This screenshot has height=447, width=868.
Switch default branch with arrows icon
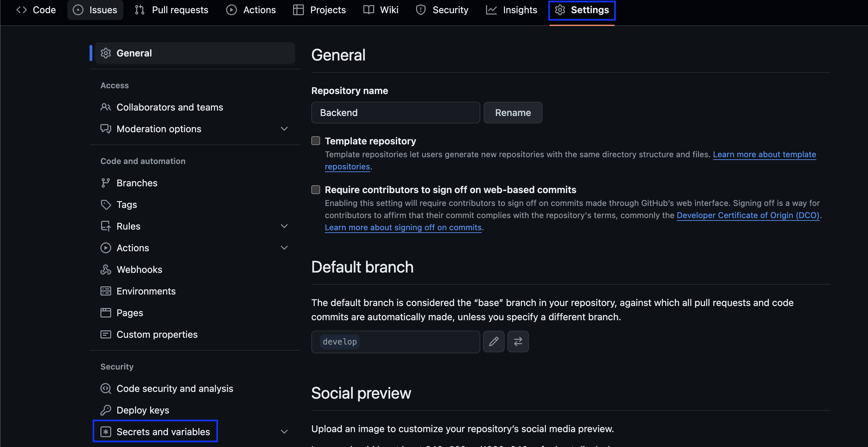point(518,342)
